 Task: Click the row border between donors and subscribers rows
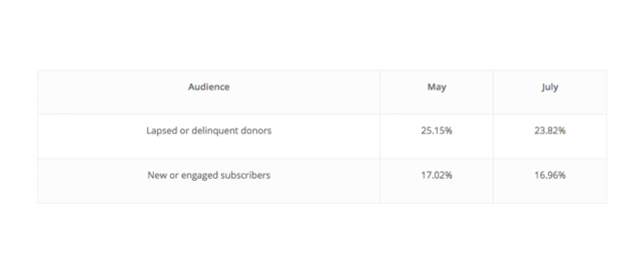point(322,159)
